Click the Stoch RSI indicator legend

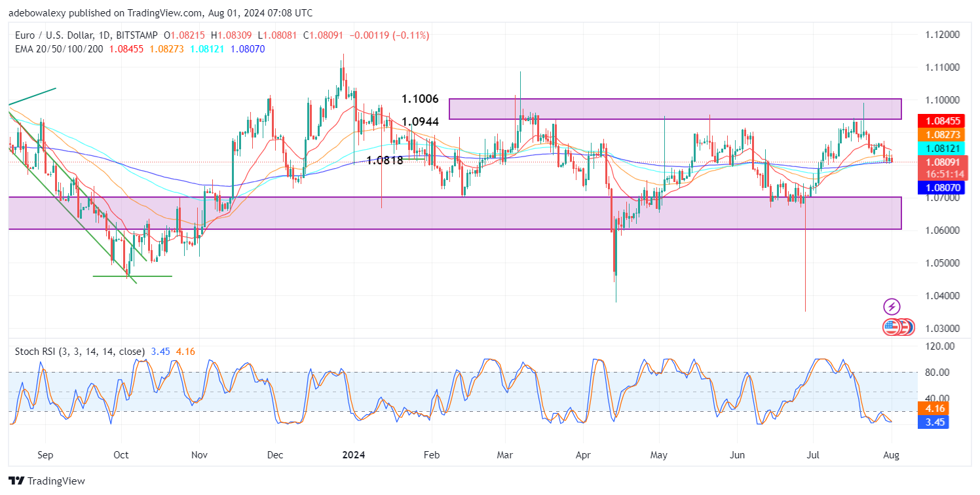[80, 352]
